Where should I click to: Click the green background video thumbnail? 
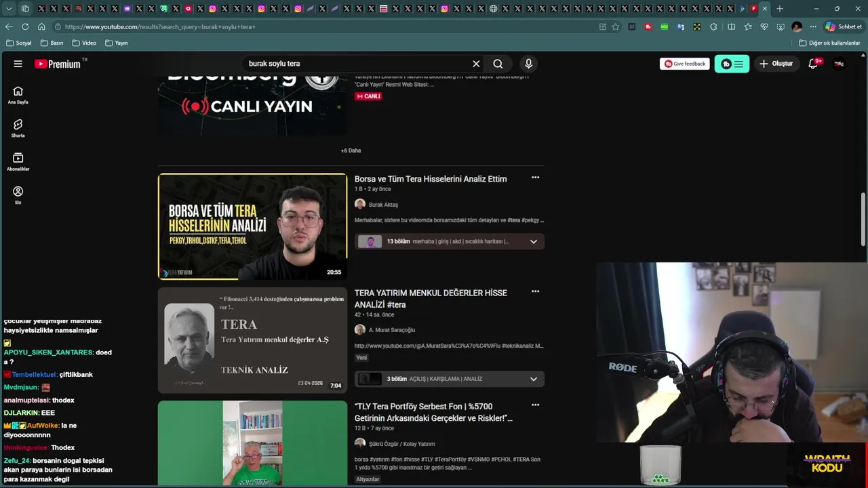click(252, 443)
